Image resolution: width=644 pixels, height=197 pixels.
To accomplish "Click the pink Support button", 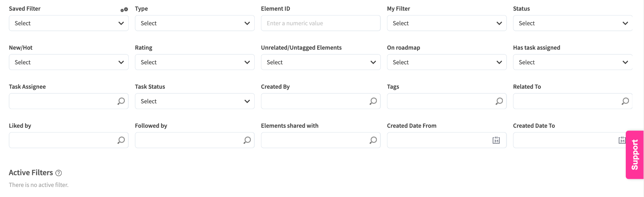I will pyautogui.click(x=635, y=155).
